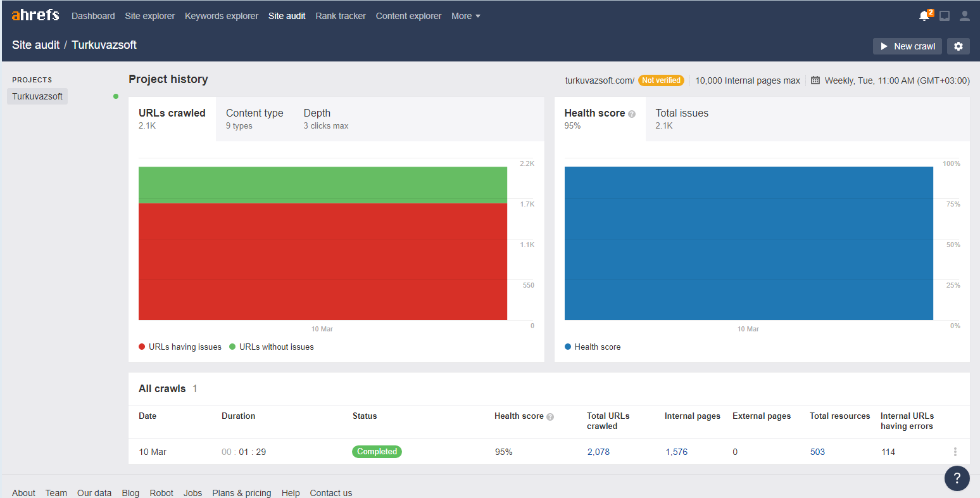Open Site audit menu item
This screenshot has width=980, height=498.
pos(287,16)
